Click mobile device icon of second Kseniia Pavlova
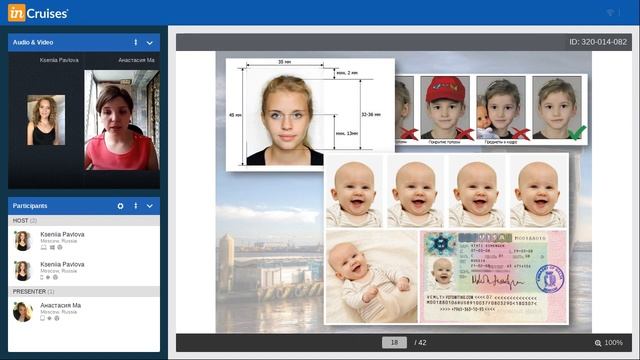Screen dimensions: 640x360 point(42,277)
